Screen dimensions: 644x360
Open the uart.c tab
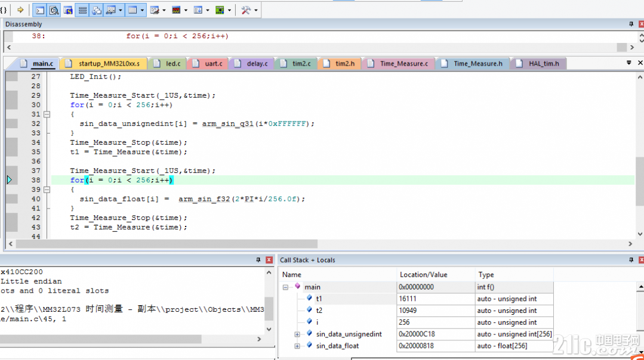pyautogui.click(x=208, y=64)
